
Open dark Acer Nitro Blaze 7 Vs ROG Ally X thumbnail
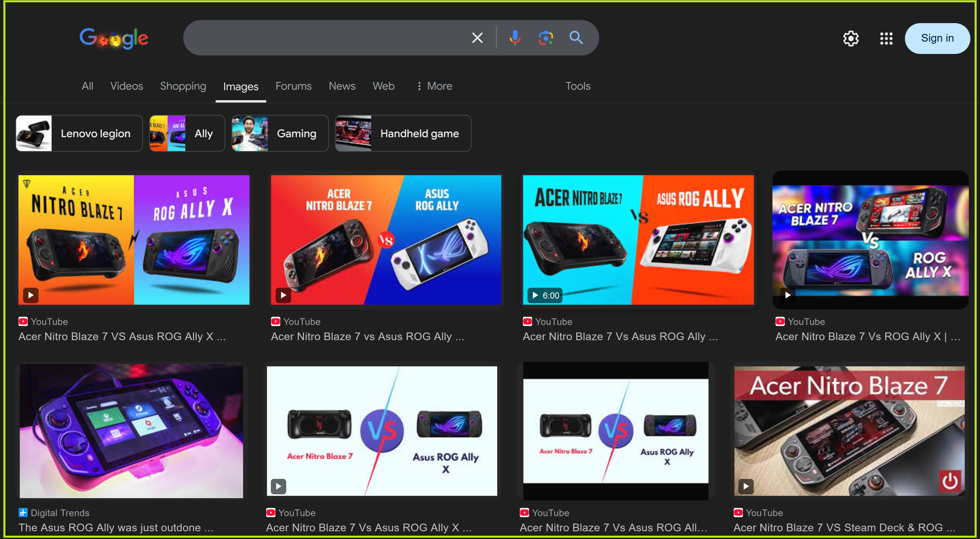870,240
